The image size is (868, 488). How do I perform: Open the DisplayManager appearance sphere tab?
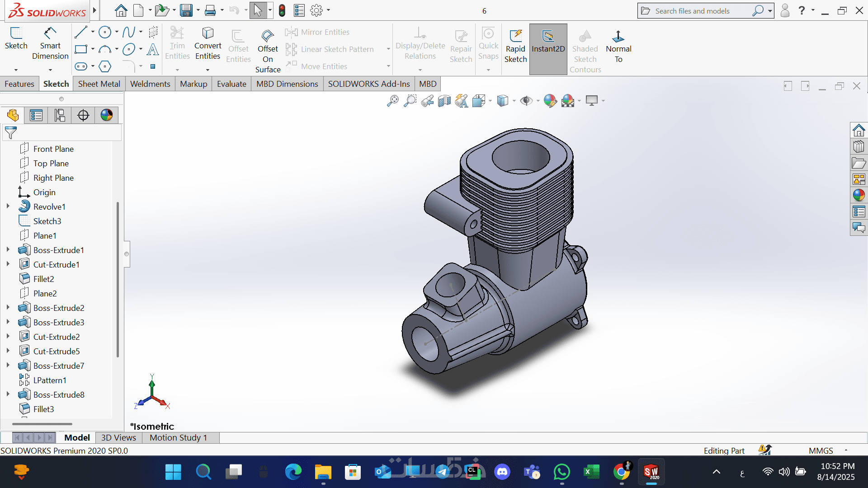(107, 115)
